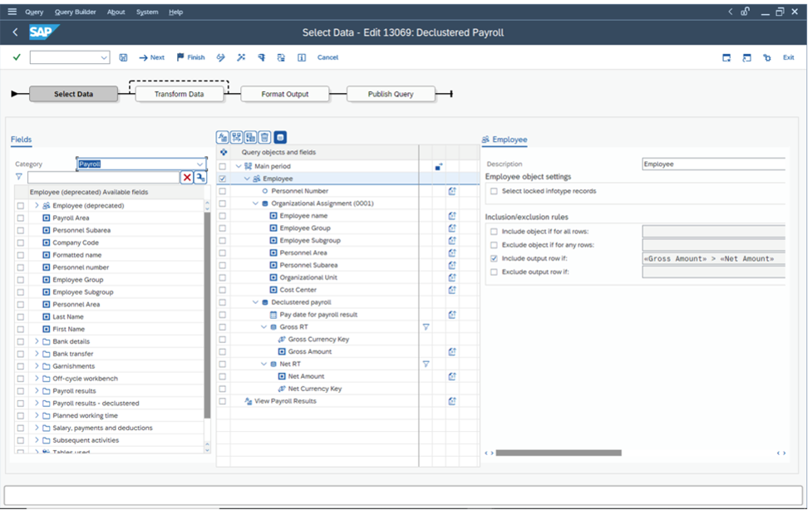Open the System menu
This screenshot has height=510, width=812.
click(x=146, y=12)
